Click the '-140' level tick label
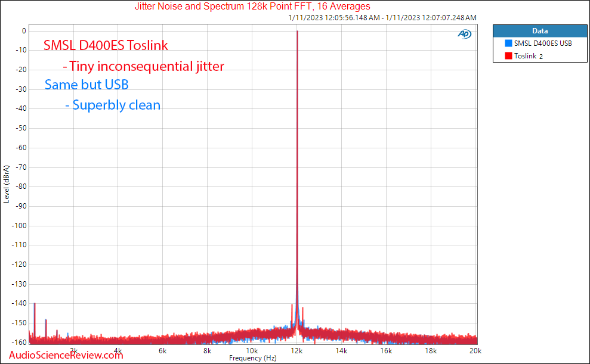This screenshot has width=590, height=364. click(x=19, y=303)
